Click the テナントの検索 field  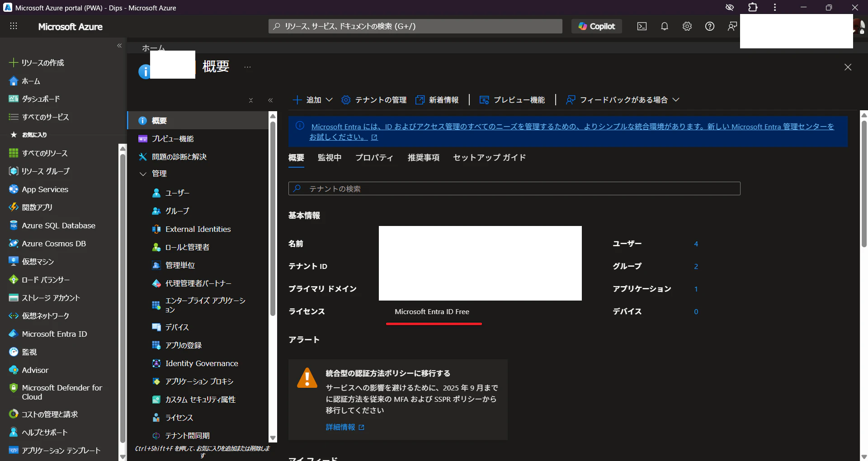point(514,188)
